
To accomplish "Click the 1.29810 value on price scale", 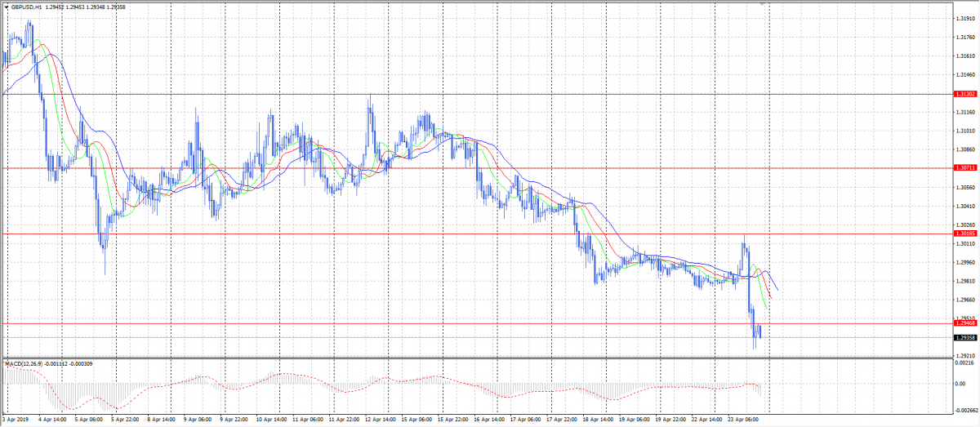I will pos(965,281).
